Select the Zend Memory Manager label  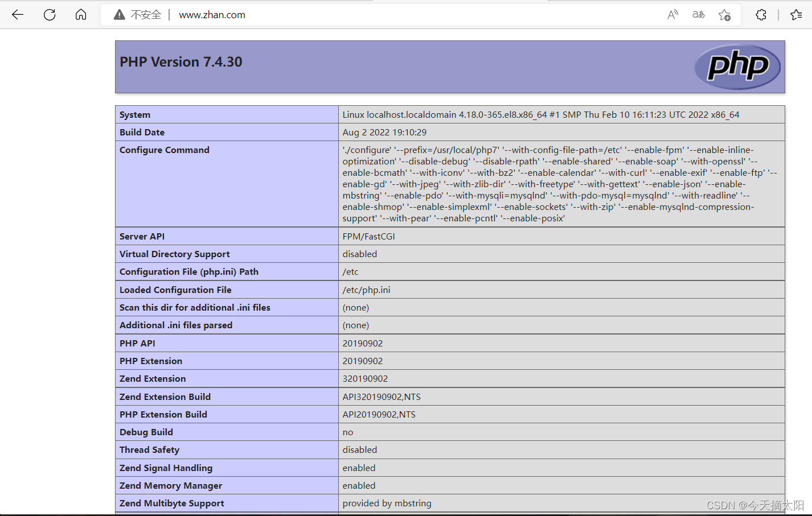(x=171, y=485)
